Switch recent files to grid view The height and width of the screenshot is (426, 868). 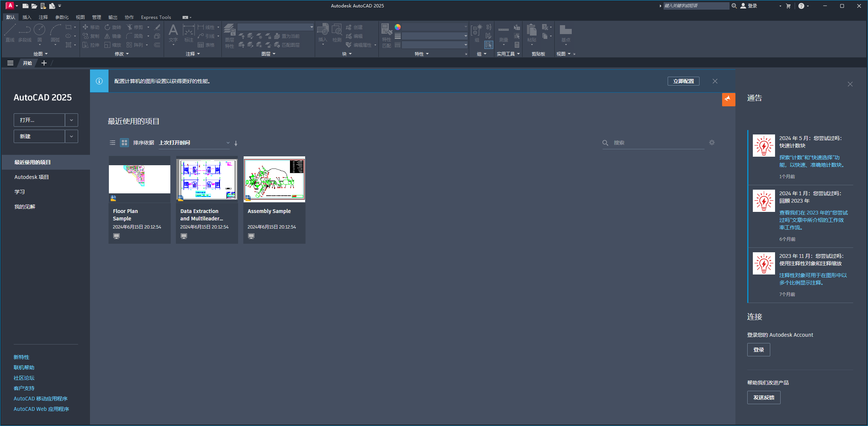124,143
